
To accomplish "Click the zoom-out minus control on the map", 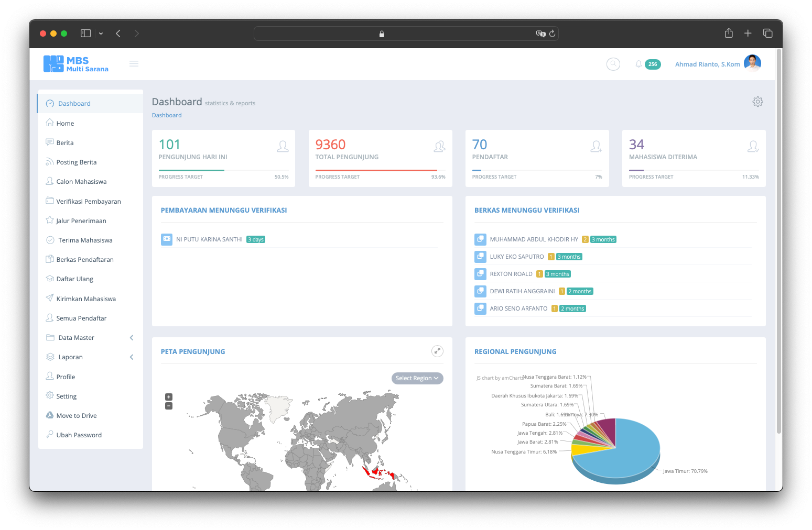I will [x=168, y=405].
